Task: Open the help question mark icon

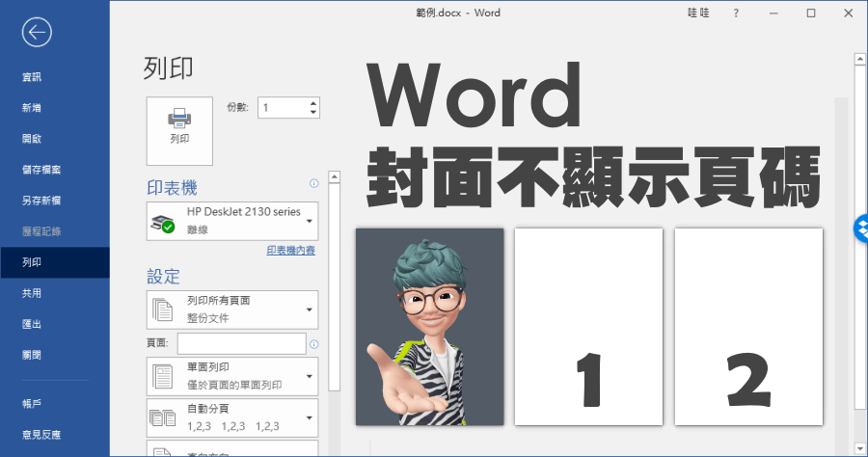Action: pos(736,13)
